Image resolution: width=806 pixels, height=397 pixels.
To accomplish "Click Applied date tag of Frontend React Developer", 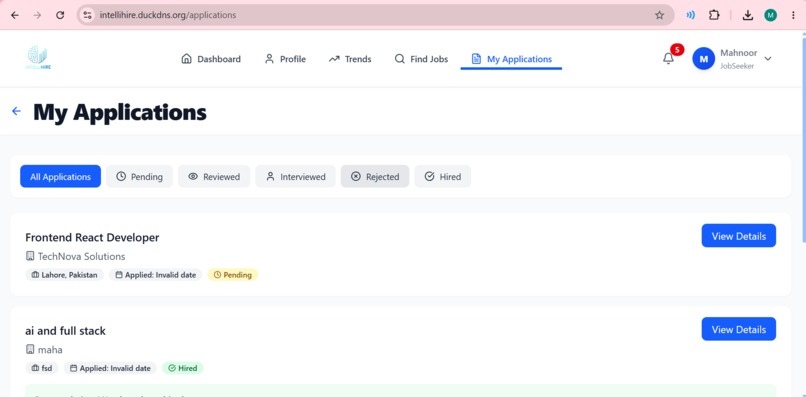I will [156, 275].
